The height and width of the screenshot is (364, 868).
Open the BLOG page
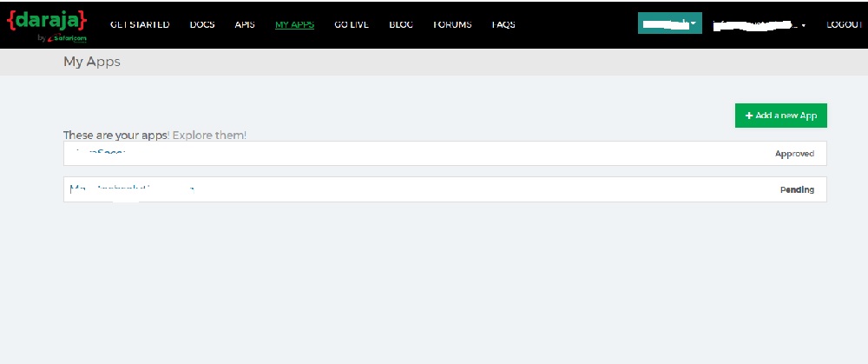click(401, 25)
